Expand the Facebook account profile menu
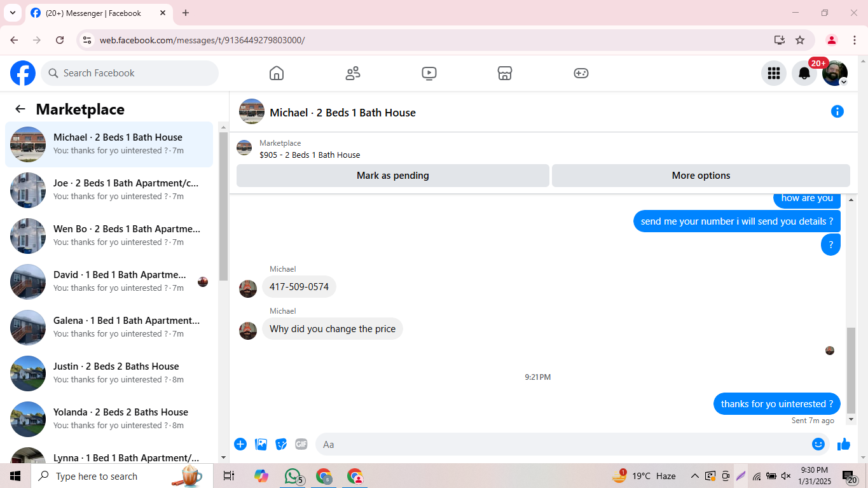868x488 pixels. 835,73
